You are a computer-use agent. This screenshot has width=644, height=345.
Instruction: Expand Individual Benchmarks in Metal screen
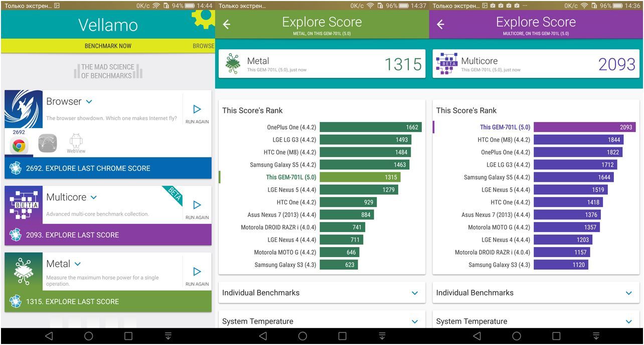[414, 293]
